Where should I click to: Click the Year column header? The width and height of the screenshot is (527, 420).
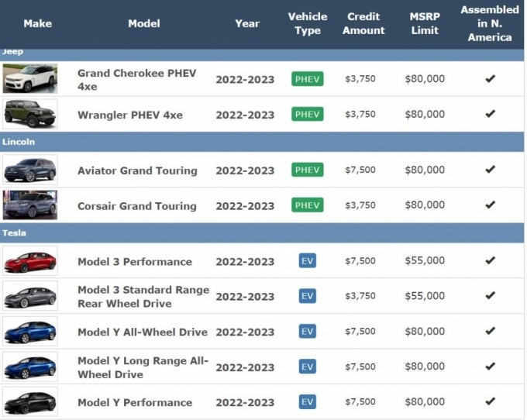click(x=247, y=23)
